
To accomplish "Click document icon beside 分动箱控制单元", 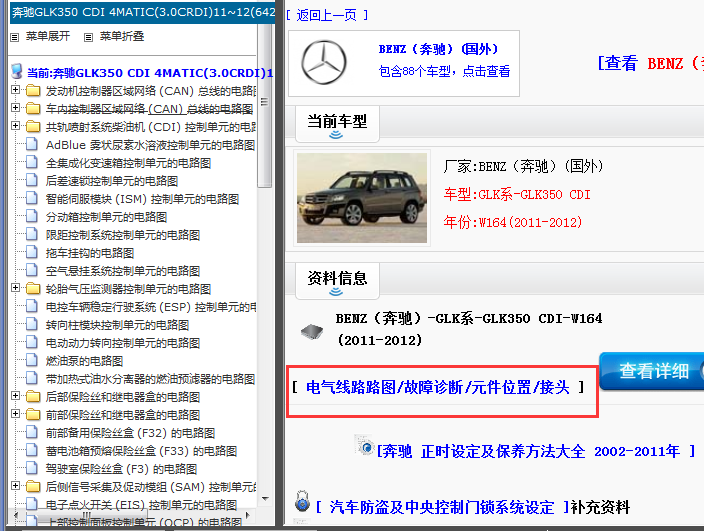I will click(32, 216).
